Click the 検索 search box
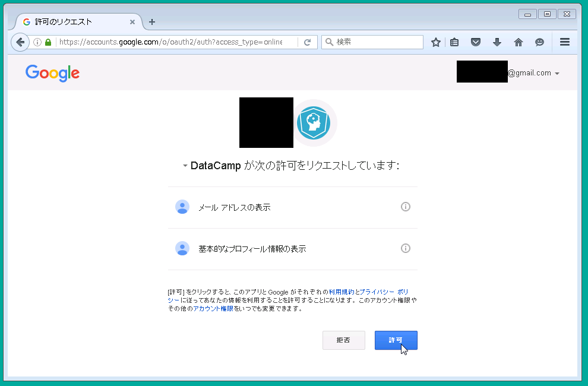Screen dimensions: 588x386 coord(372,42)
